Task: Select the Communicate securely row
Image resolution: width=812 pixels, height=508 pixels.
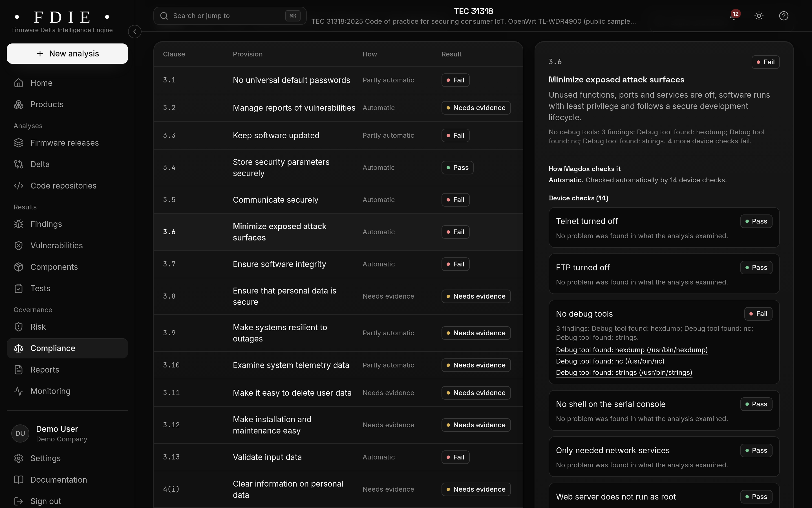Action: click(338, 200)
